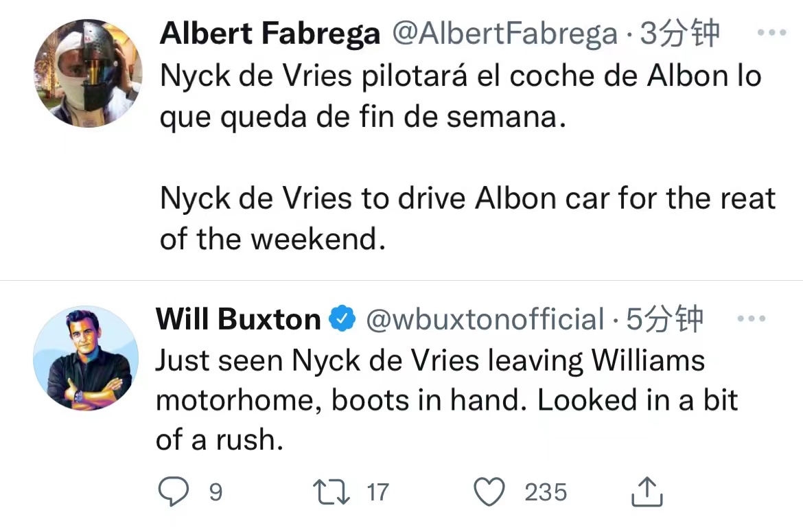Open Albert Fabrega display name link
The width and height of the screenshot is (803, 532).
[270, 33]
